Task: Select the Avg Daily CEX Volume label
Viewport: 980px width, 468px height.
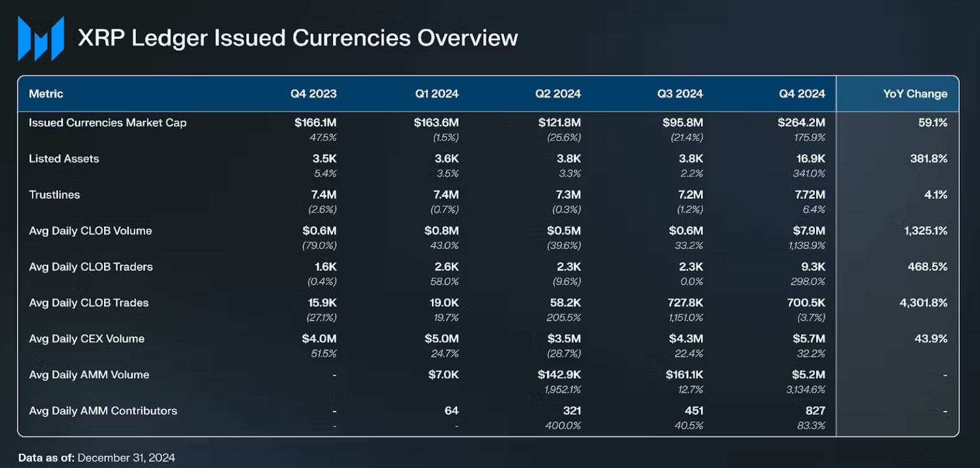Action: pos(86,339)
